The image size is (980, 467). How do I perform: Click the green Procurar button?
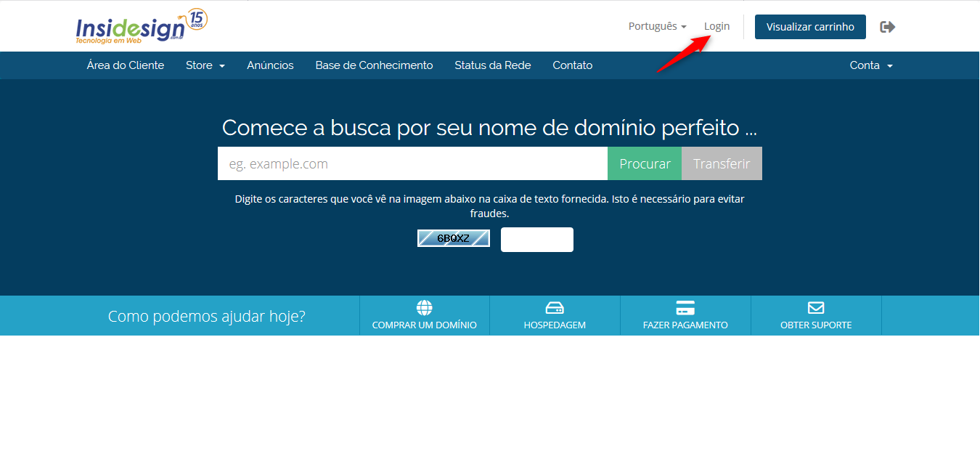(x=645, y=163)
